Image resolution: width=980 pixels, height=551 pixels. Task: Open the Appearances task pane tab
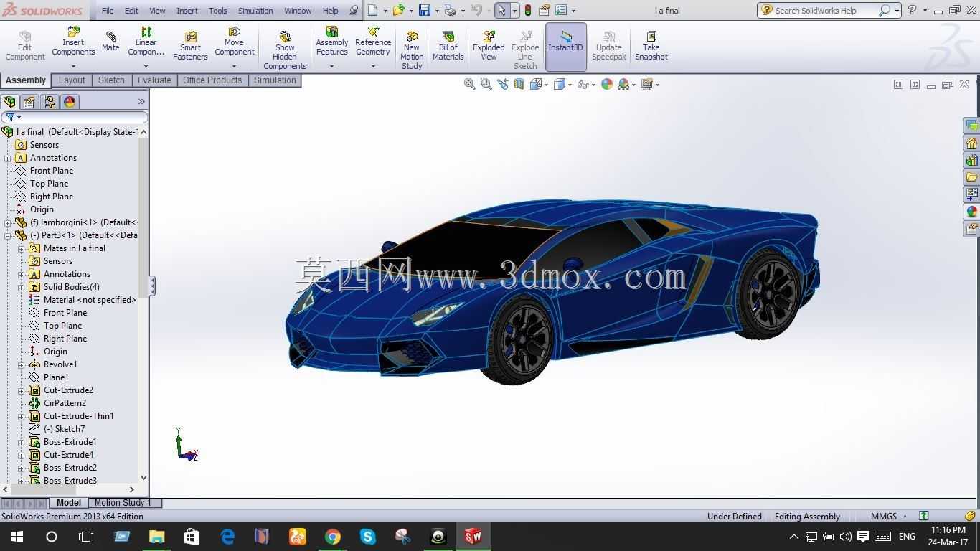pyautogui.click(x=972, y=212)
